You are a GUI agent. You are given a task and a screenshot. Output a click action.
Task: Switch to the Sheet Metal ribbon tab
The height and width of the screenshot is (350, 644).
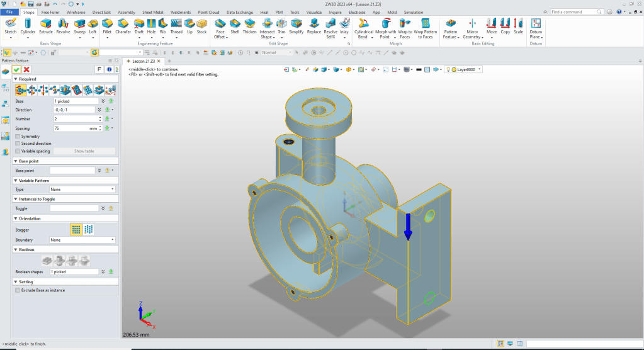(x=152, y=12)
